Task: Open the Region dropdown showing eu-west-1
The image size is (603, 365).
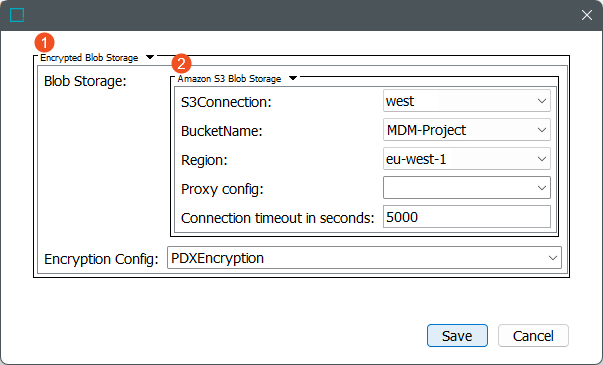Action: [466, 159]
